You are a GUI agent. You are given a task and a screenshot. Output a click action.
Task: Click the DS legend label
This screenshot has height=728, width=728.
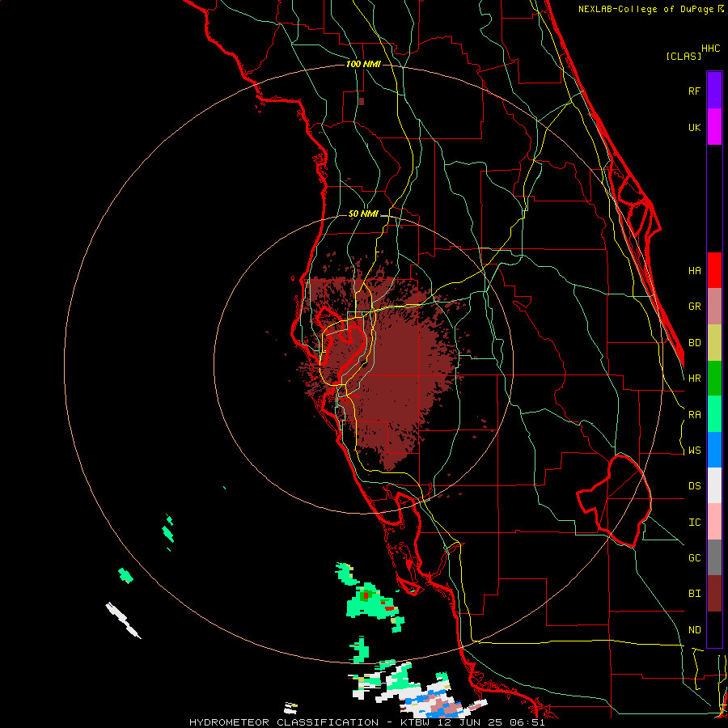pos(694,486)
